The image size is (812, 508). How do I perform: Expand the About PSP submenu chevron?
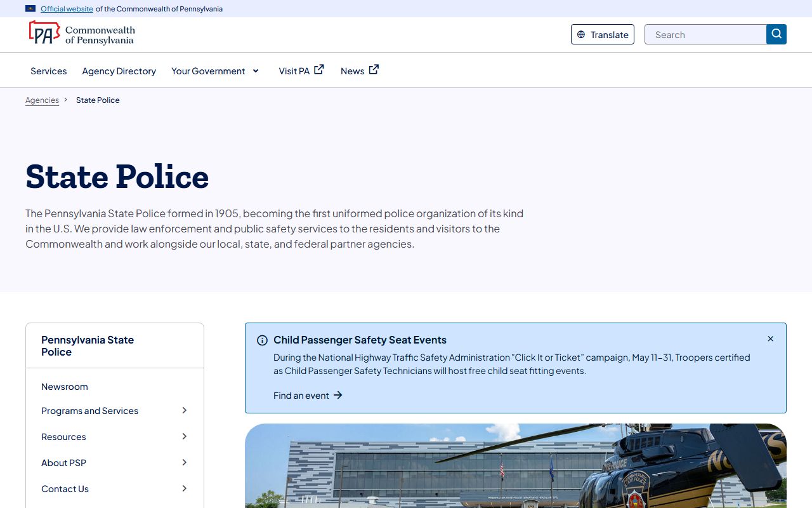[185, 462]
